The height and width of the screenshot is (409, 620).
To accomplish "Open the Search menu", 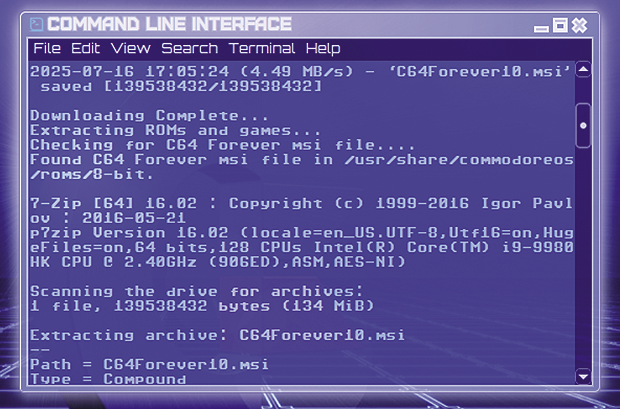I will pos(189,49).
